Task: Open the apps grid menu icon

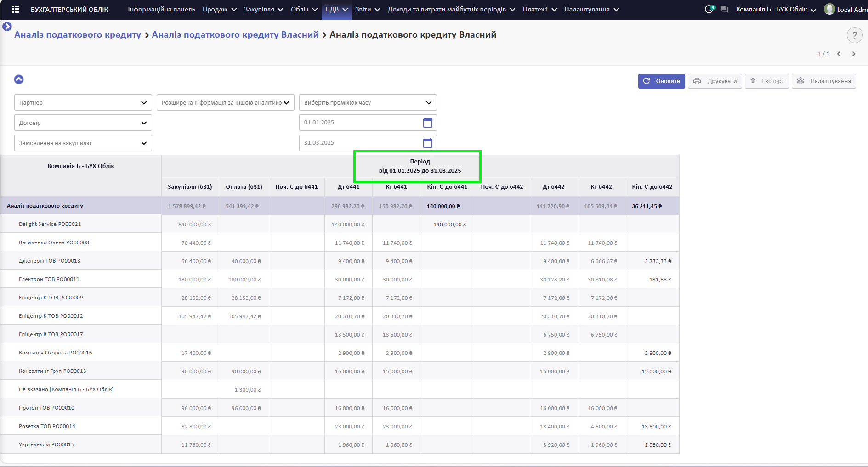Action: coord(15,9)
